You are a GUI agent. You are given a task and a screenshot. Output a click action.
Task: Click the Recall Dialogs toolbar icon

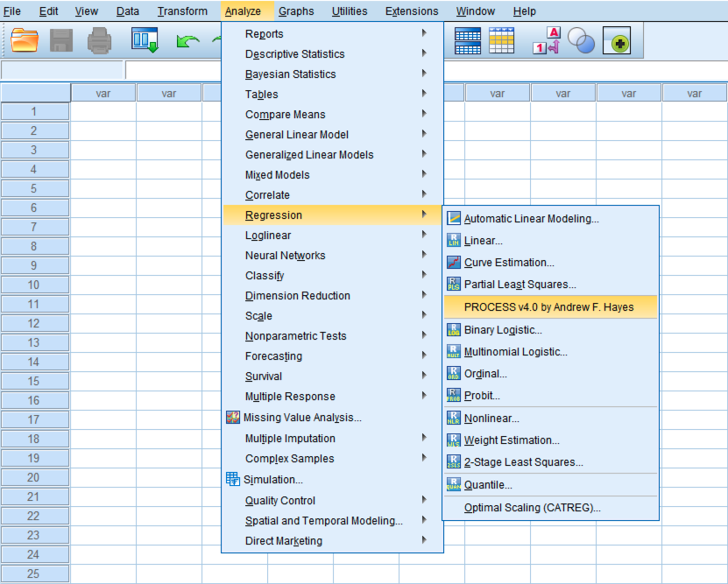coord(145,40)
